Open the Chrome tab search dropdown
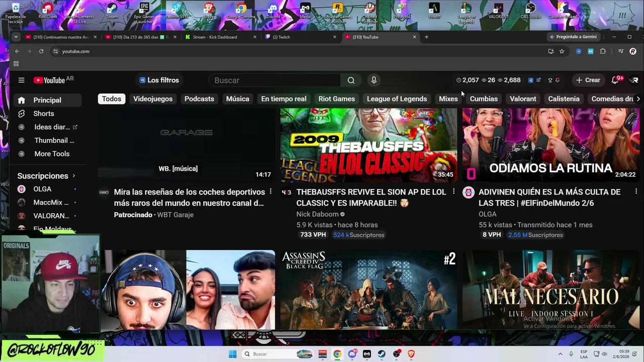Screen dimensions: 644x362 pyautogui.click(x=16, y=37)
